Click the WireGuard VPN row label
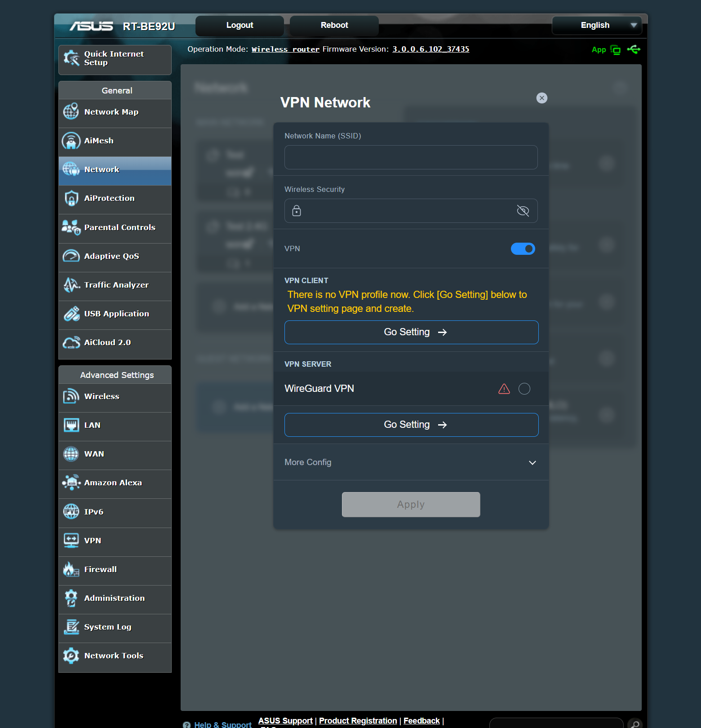This screenshot has width=701, height=728. click(319, 389)
